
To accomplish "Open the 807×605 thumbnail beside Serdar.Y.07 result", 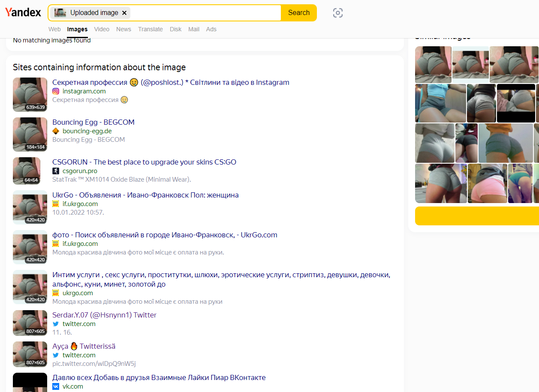I will (30, 323).
